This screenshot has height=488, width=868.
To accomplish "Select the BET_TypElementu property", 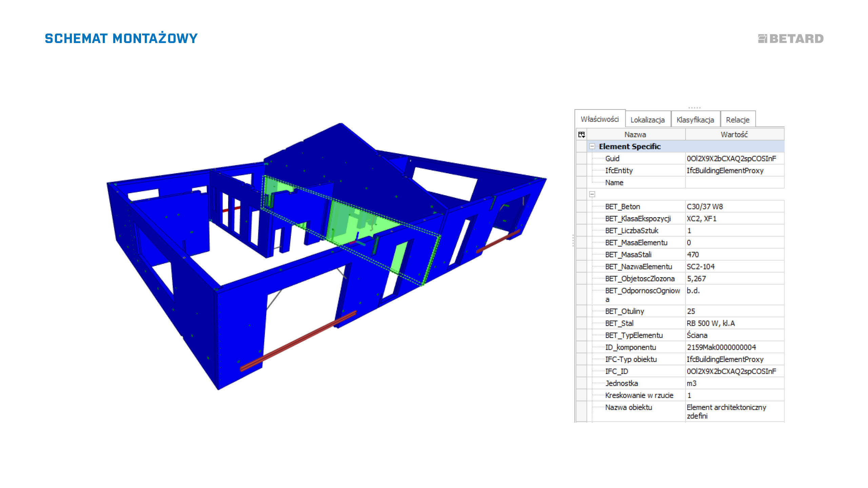I will coord(634,335).
